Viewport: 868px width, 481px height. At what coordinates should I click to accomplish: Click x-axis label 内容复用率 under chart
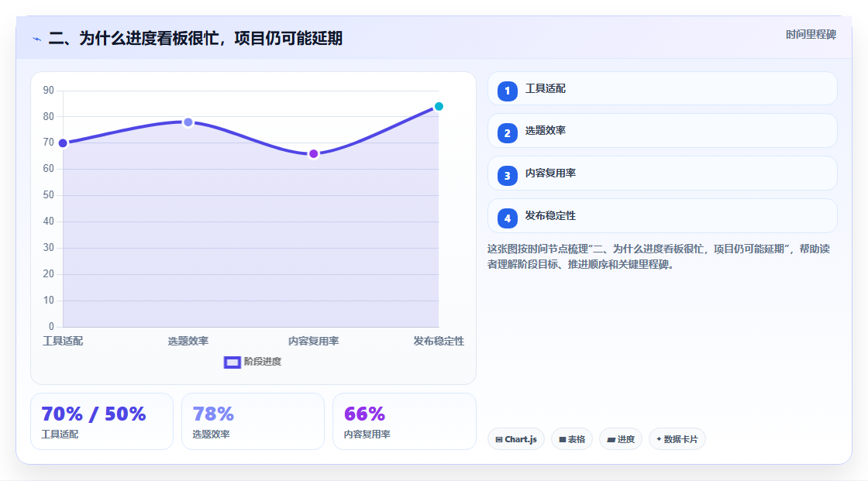313,341
